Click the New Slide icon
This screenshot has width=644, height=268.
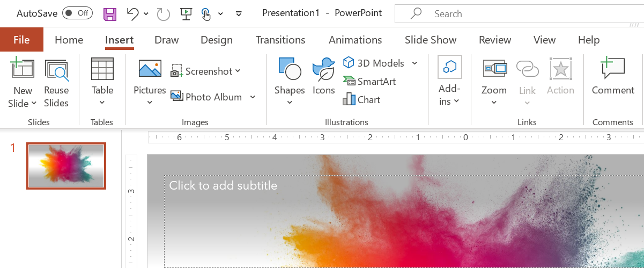23,69
